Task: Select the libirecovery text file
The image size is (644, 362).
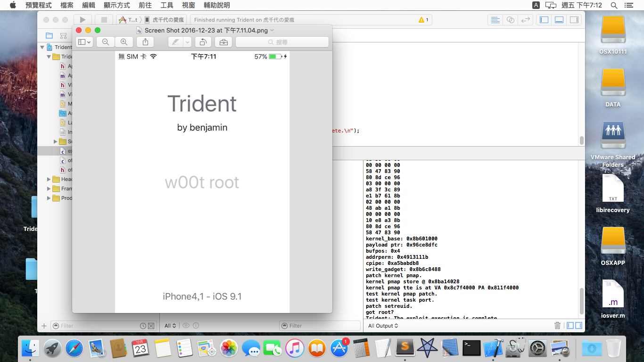Action: click(613, 194)
